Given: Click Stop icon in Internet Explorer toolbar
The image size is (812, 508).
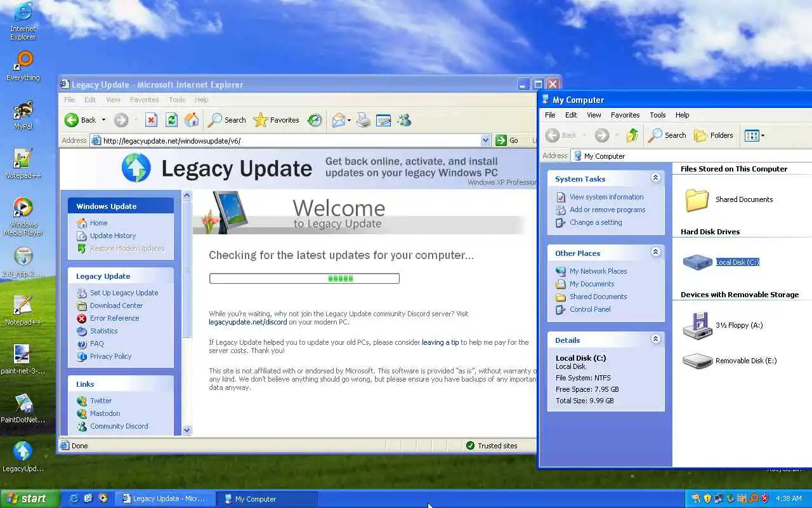Looking at the screenshot, I should coord(151,120).
